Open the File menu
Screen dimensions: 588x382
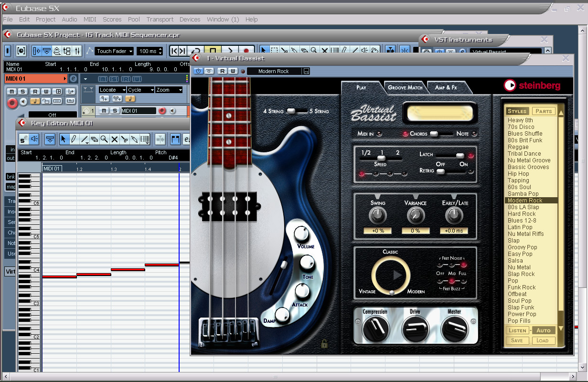8,19
